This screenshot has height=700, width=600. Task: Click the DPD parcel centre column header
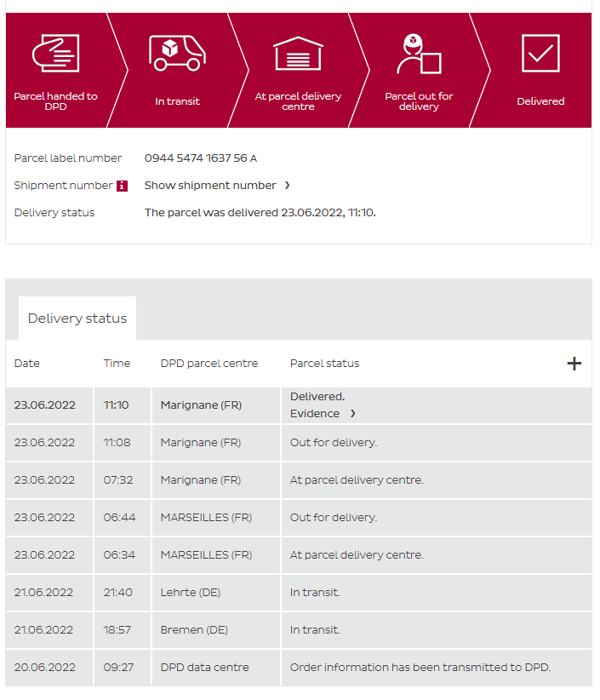tap(209, 364)
